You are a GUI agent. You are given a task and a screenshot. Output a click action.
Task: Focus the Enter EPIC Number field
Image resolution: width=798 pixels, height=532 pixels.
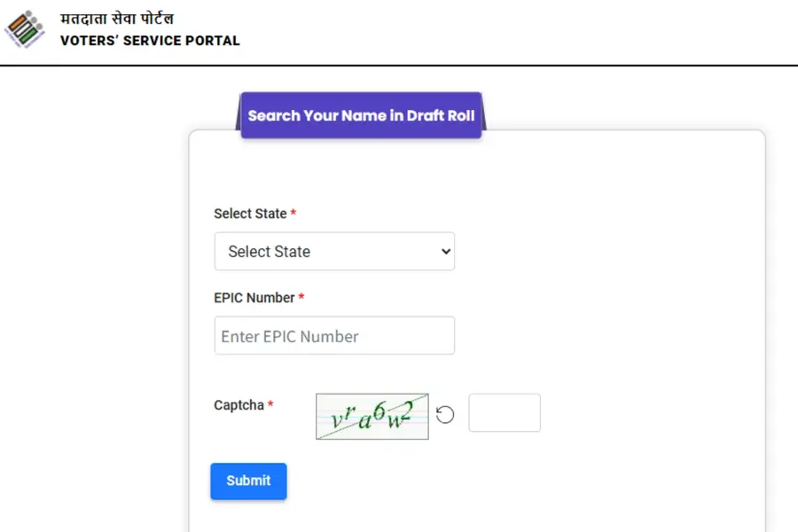click(334, 335)
